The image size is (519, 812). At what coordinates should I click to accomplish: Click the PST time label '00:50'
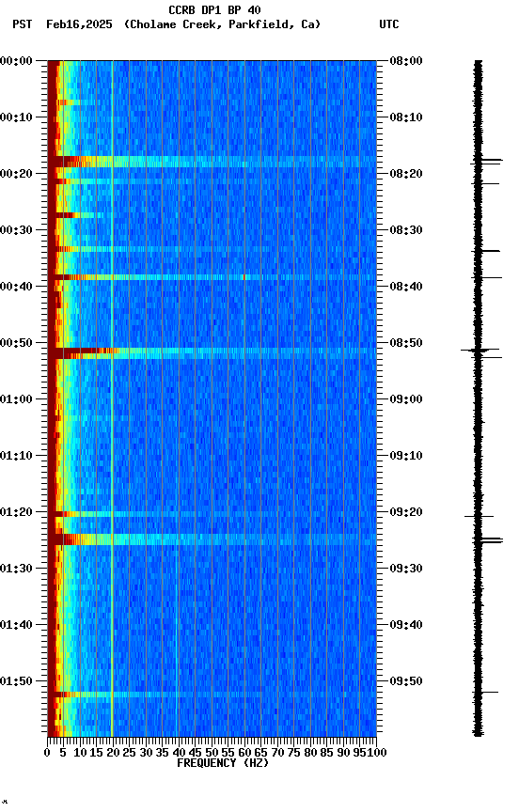[x=16, y=343]
